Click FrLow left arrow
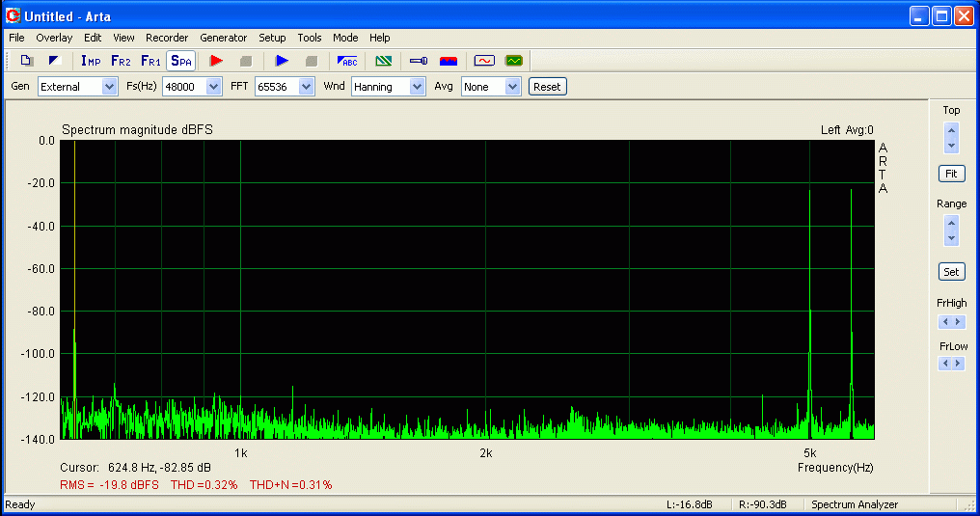980x516 pixels. tap(945, 364)
